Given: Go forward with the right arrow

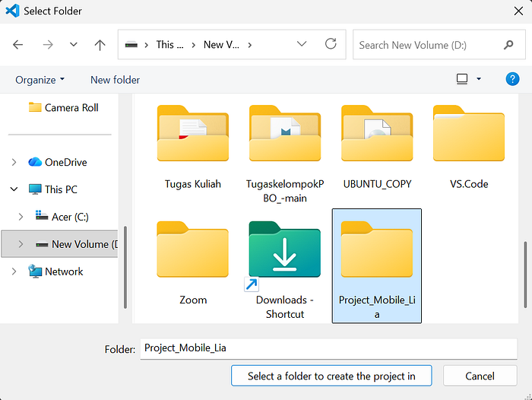Looking at the screenshot, I should click(48, 45).
